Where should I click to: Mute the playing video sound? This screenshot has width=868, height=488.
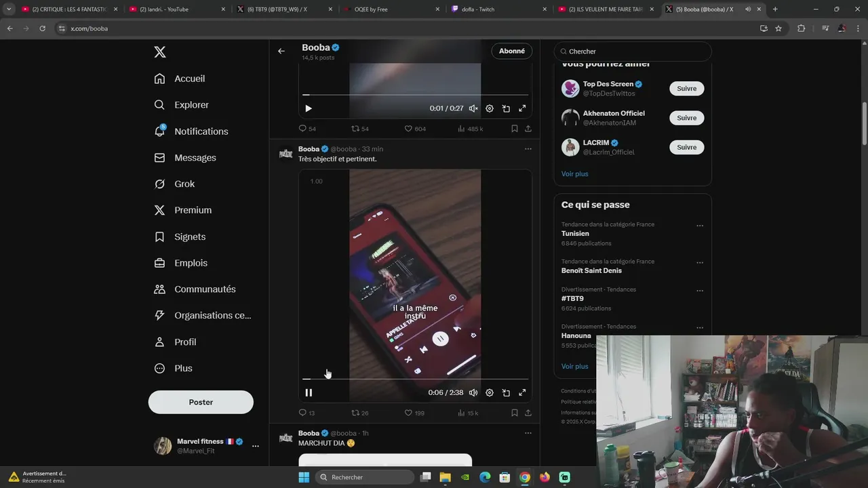pyautogui.click(x=473, y=392)
